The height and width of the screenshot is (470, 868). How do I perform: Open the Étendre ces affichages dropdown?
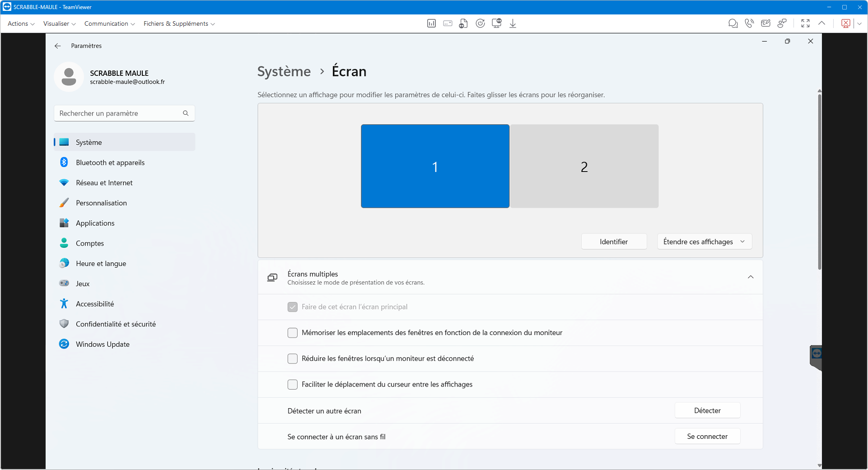[x=704, y=242]
